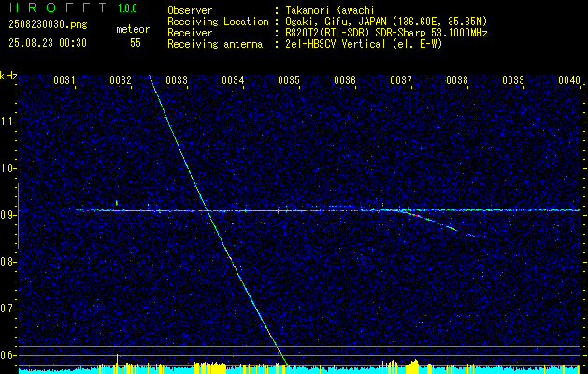Click the meteor count value 55
The width and height of the screenshot is (588, 374).
[x=136, y=43]
